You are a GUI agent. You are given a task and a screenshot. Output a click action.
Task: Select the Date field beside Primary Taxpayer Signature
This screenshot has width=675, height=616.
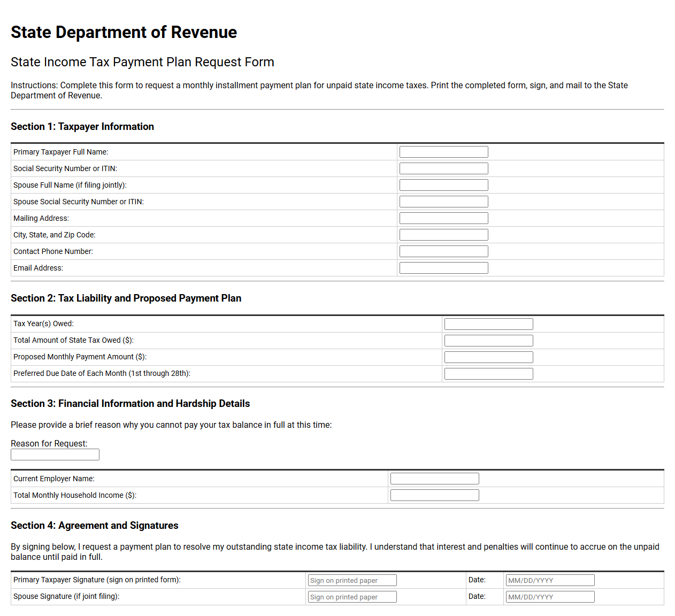click(550, 580)
